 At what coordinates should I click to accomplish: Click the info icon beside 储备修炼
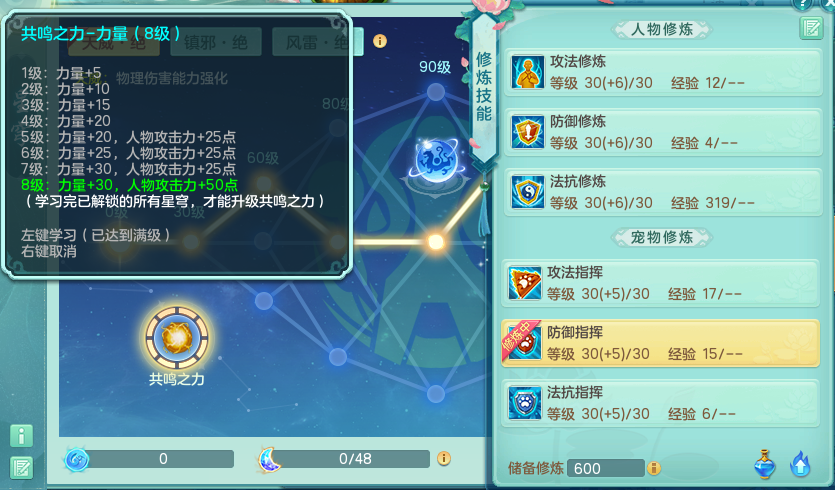(x=653, y=468)
